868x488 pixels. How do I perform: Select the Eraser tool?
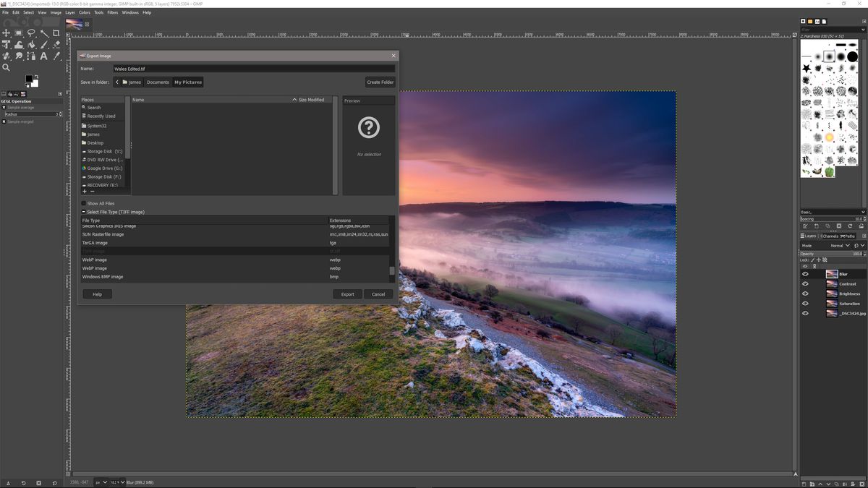pos(58,45)
